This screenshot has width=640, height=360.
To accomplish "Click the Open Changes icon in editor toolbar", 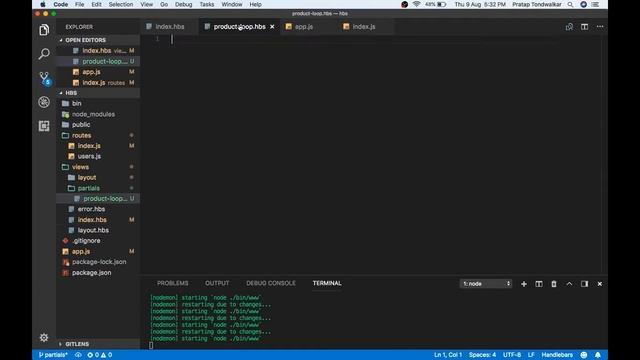I will tap(569, 27).
